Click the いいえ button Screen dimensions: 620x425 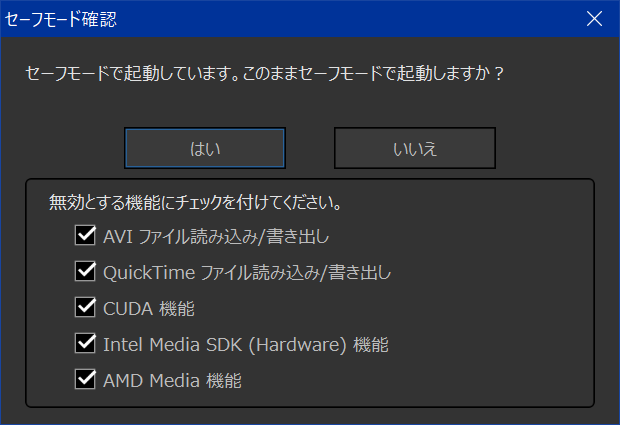(415, 148)
